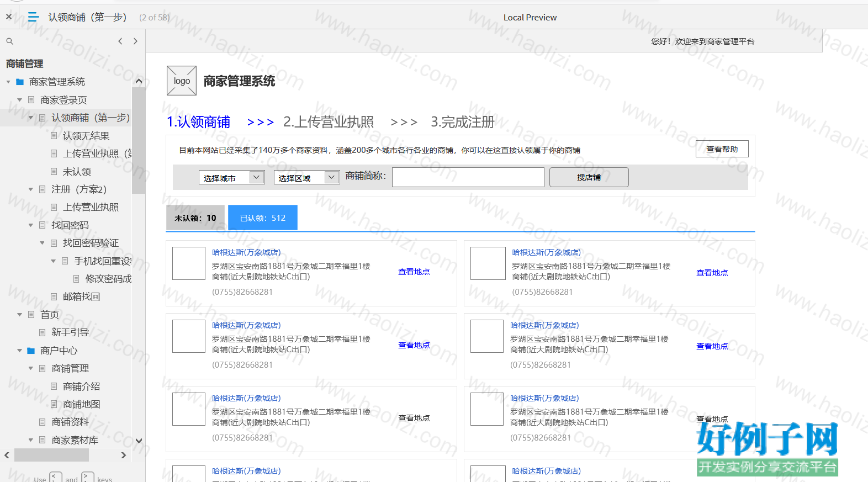Click sidebar scroll-up arrow
The height and width of the screenshot is (482, 868).
(x=139, y=81)
